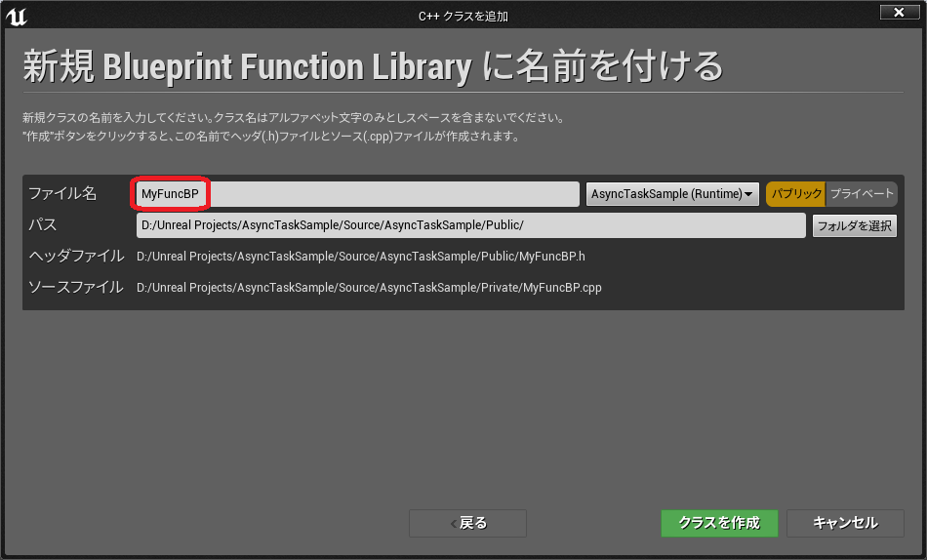Click the パス label
This screenshot has height=560, width=927.
coord(43,224)
